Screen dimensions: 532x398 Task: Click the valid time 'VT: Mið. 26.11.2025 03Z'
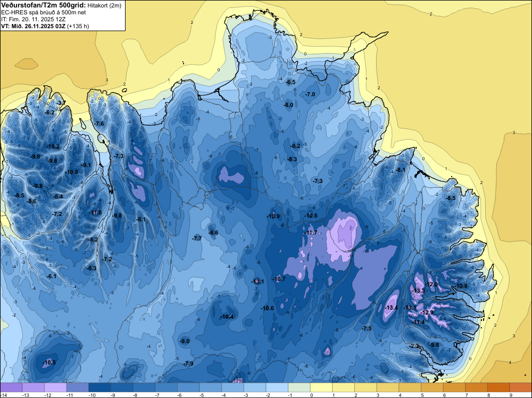34,26
